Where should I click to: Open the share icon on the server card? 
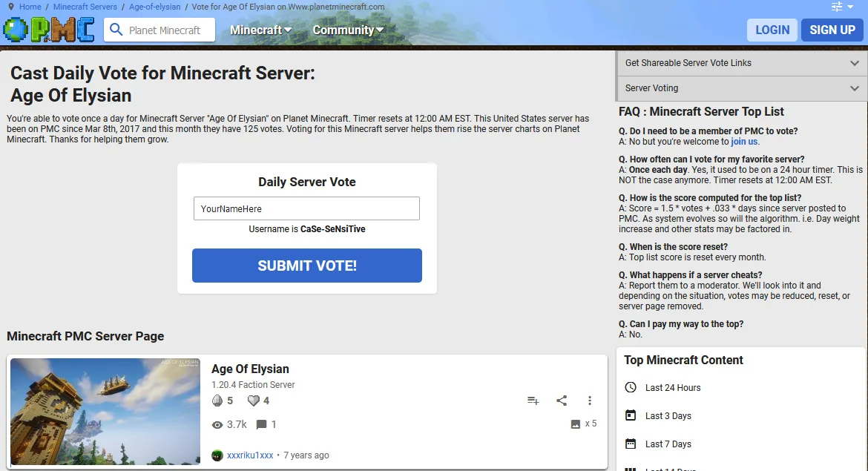[x=562, y=400]
